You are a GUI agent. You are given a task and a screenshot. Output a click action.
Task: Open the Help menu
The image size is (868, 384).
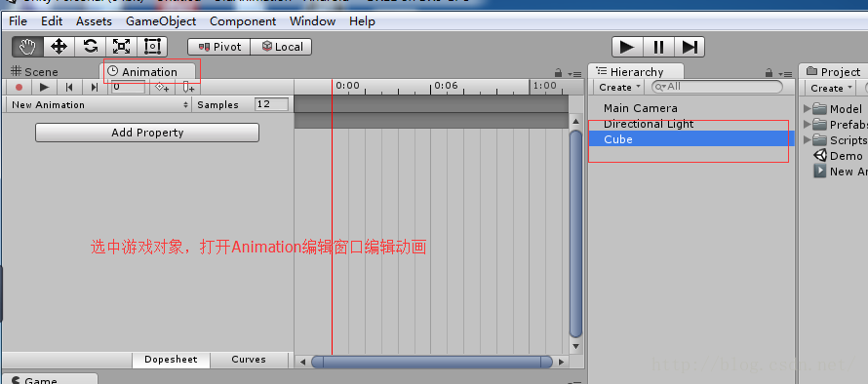point(362,21)
